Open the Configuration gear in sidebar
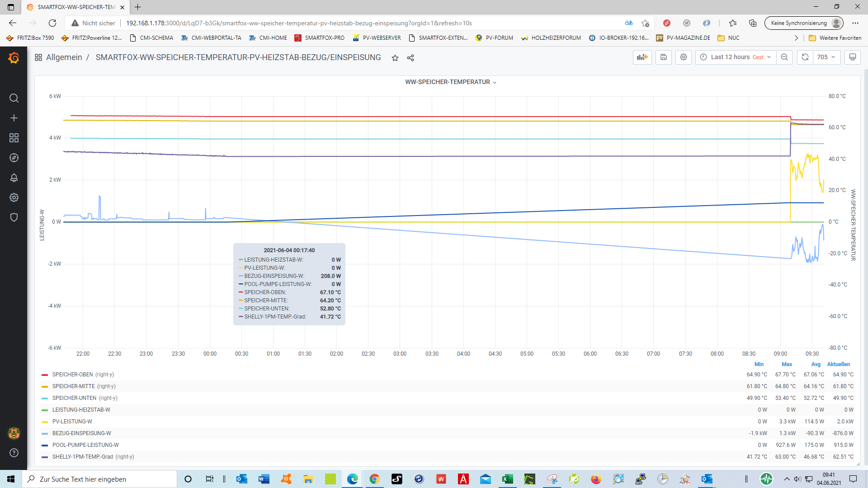The height and width of the screenshot is (488, 868). coord(14,197)
